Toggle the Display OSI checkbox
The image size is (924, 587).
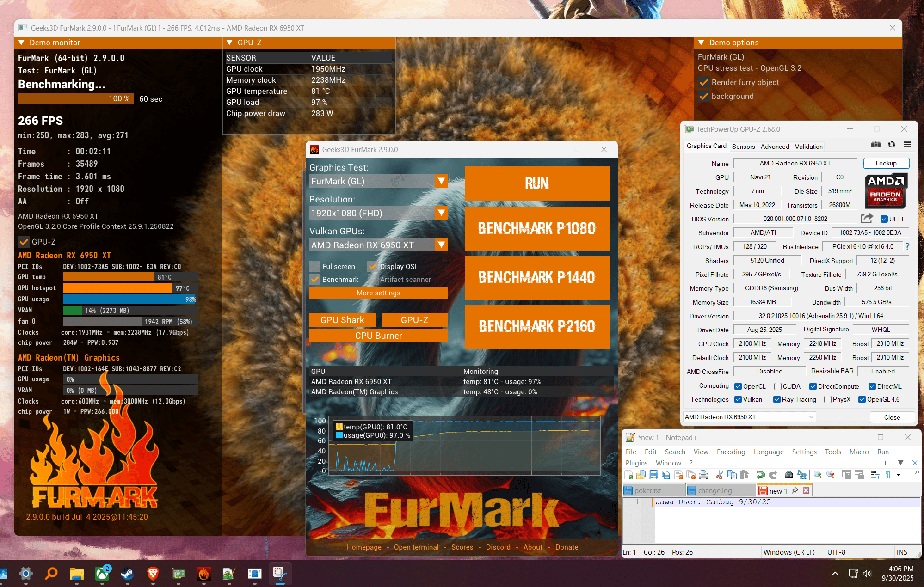(373, 266)
